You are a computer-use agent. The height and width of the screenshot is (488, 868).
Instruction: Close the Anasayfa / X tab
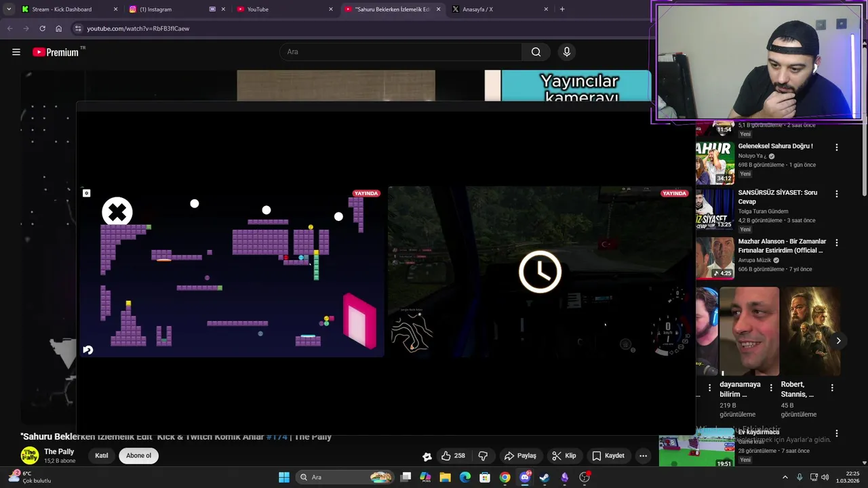546,9
